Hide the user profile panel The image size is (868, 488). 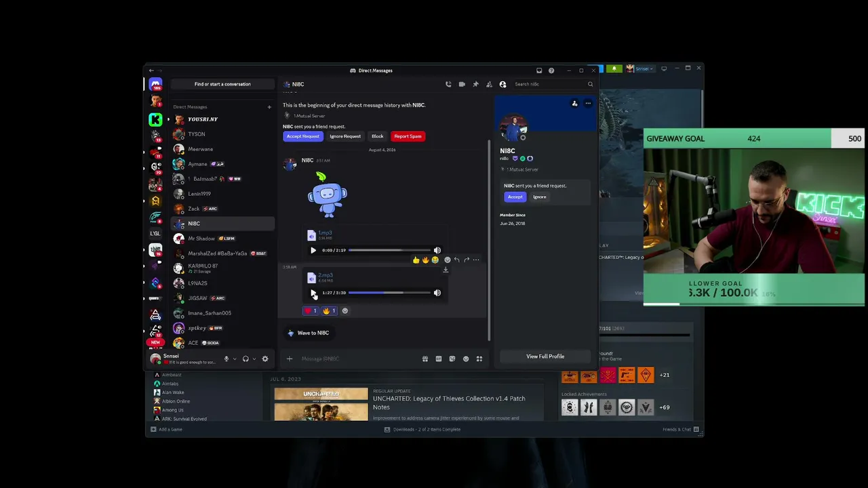click(x=502, y=84)
